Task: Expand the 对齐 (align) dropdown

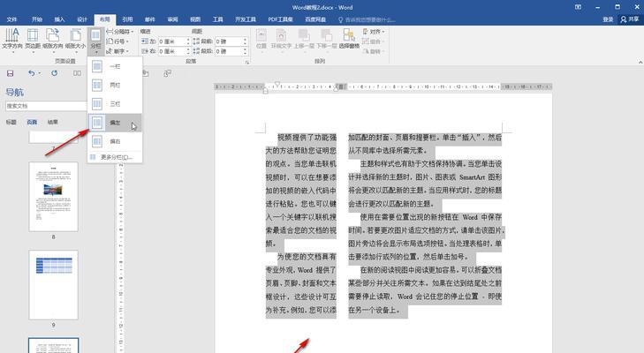Action: click(x=376, y=31)
